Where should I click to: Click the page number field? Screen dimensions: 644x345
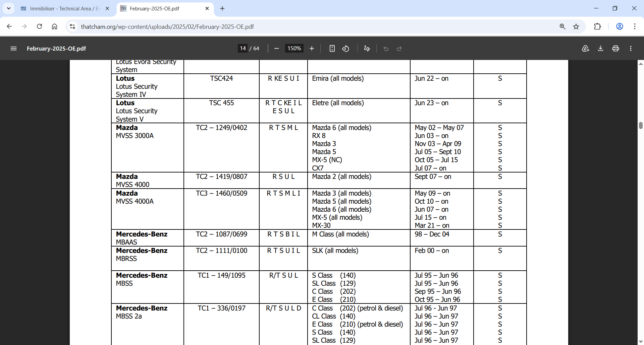tap(243, 49)
